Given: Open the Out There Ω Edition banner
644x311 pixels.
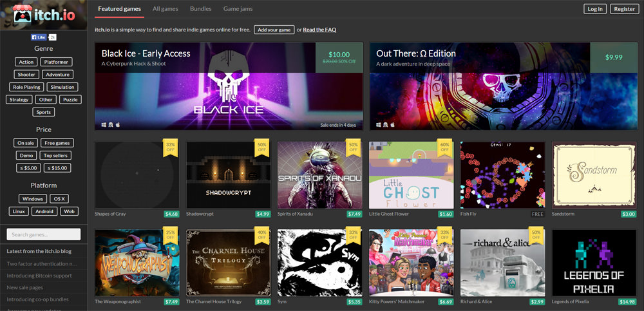Looking at the screenshot, I should 504,86.
